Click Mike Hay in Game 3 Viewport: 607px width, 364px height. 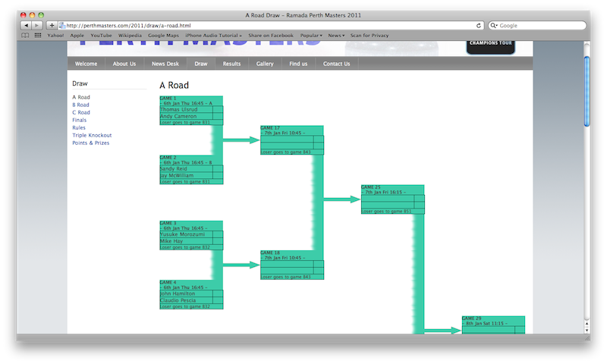(171, 241)
